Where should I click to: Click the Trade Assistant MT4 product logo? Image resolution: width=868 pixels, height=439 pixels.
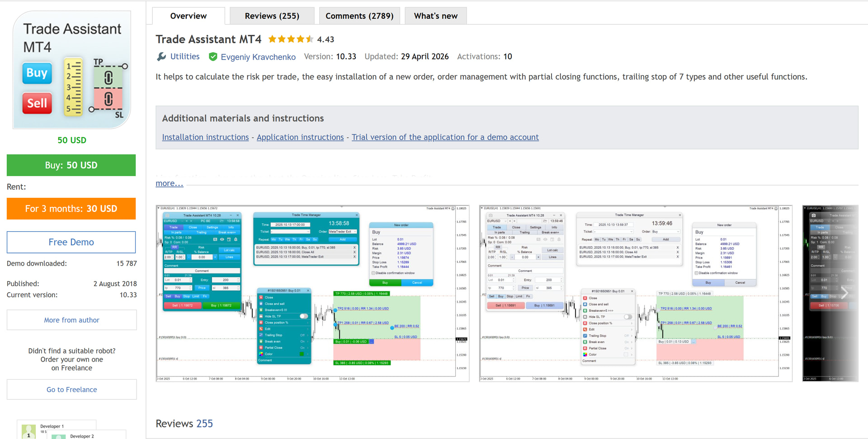click(72, 70)
